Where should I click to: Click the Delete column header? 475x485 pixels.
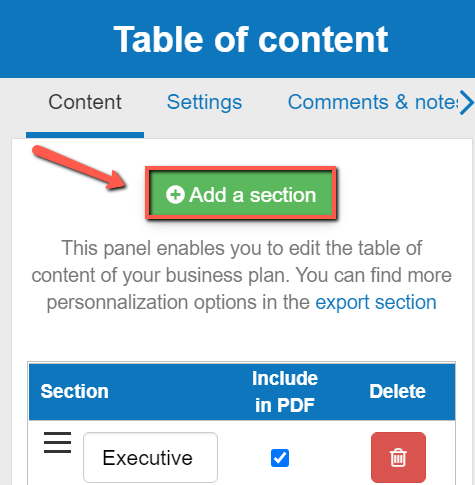click(x=397, y=391)
